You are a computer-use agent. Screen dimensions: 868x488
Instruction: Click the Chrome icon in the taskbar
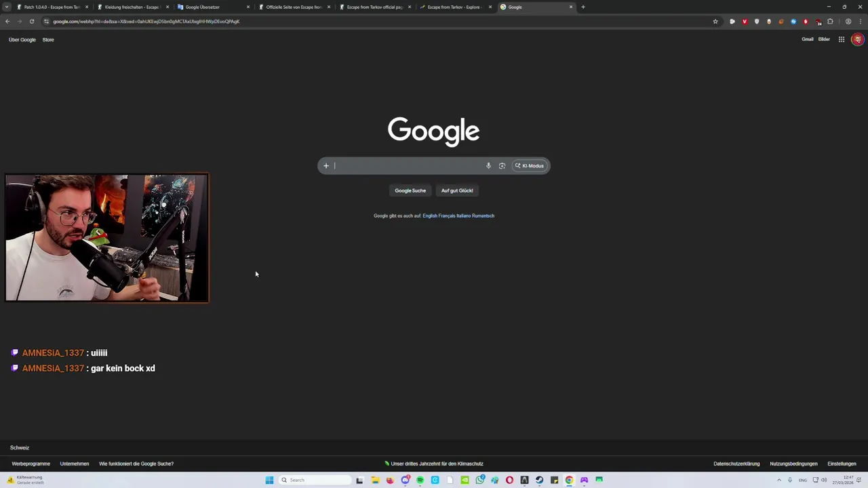click(x=569, y=480)
